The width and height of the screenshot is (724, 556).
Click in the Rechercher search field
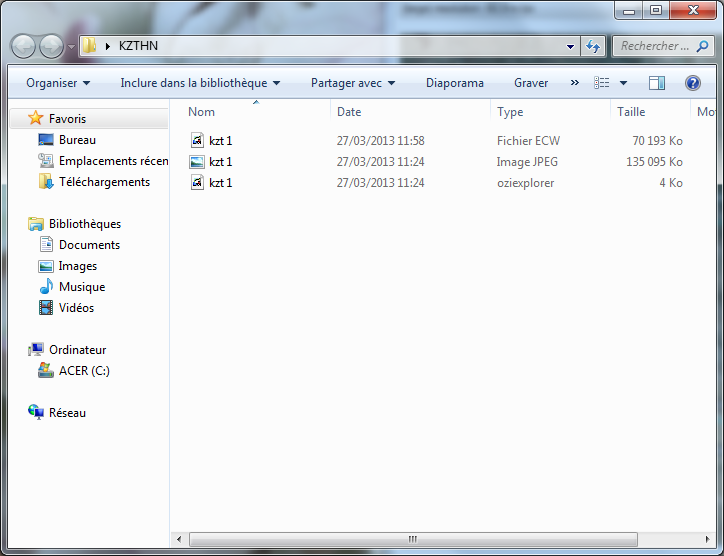click(x=655, y=46)
